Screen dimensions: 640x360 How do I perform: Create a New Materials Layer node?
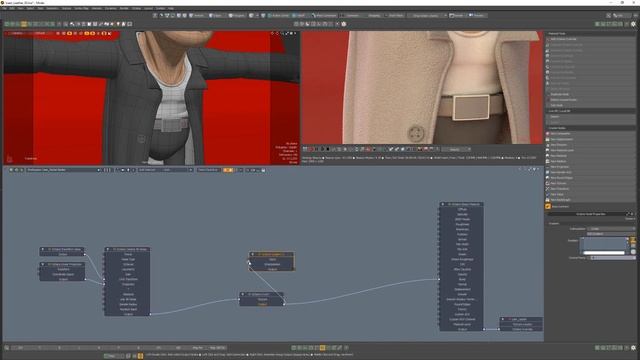click(591, 150)
